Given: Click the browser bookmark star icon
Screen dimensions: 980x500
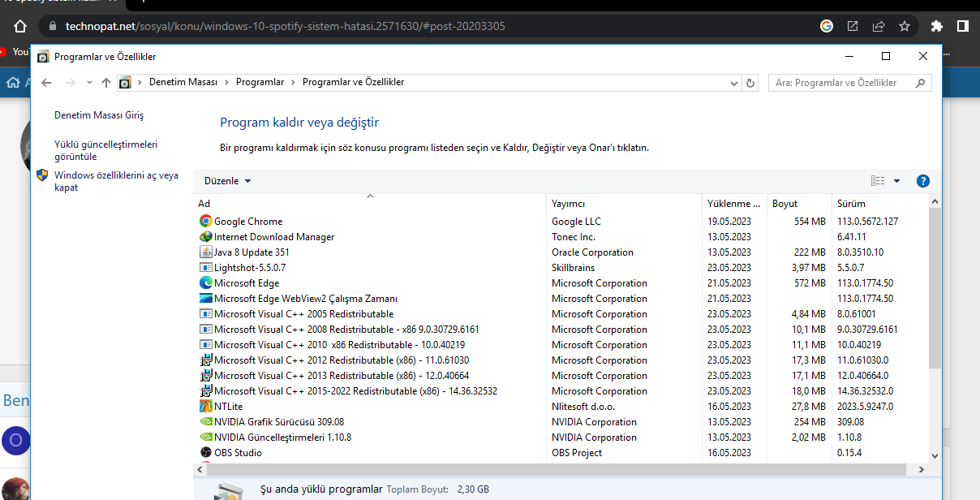Looking at the screenshot, I should pyautogui.click(x=905, y=26).
